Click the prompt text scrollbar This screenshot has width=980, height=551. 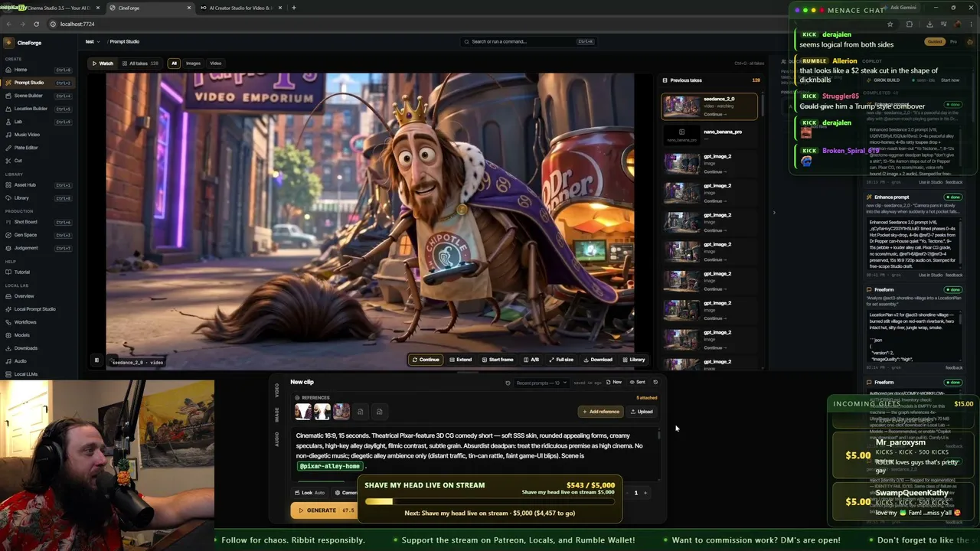[x=659, y=435]
